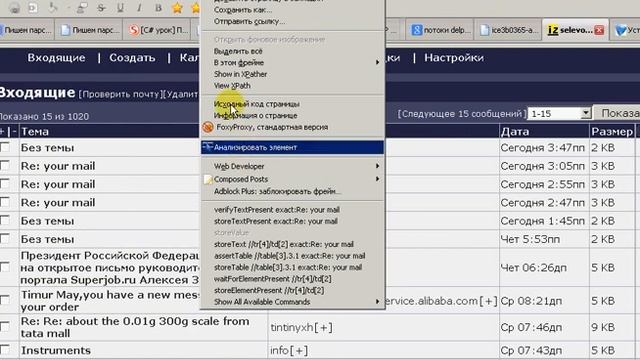This screenshot has height=360, width=640.
Task: Click the Composed Posts note icon
Action: pos(208,179)
